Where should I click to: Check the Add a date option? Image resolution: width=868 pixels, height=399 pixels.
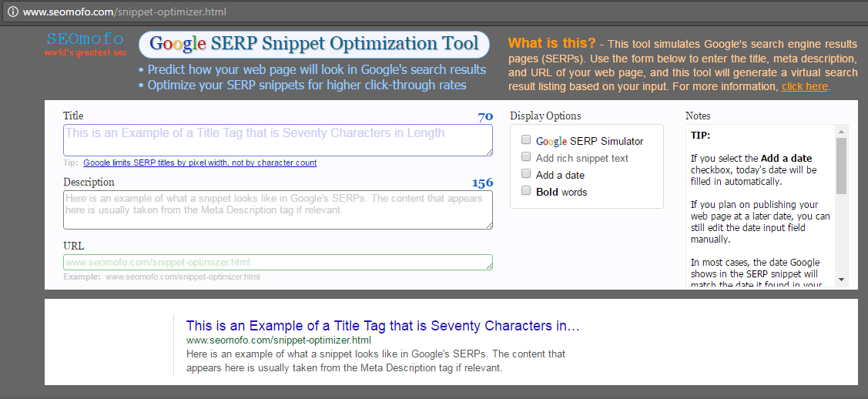(x=526, y=174)
